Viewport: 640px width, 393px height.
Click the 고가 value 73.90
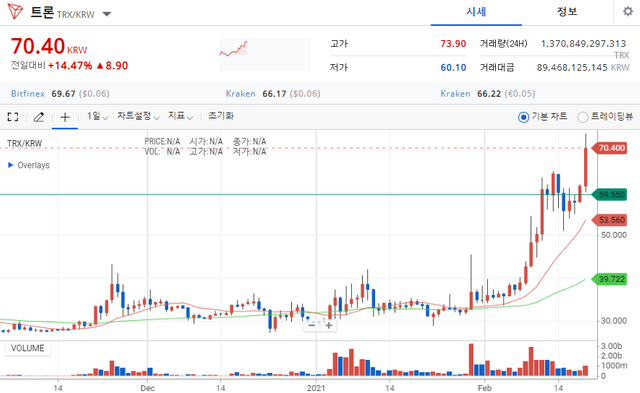pyautogui.click(x=453, y=44)
